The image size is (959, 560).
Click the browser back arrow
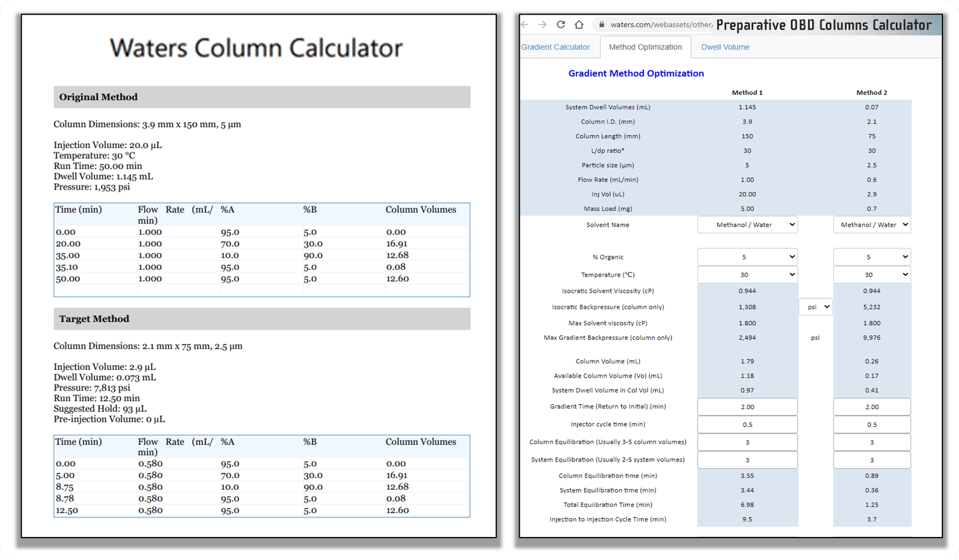tap(525, 25)
